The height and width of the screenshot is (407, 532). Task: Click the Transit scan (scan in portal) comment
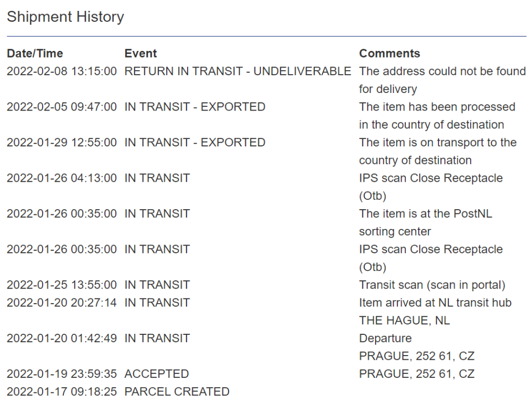432,285
